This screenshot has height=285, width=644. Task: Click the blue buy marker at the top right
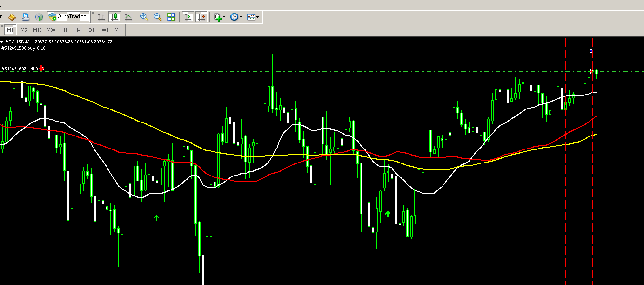click(591, 51)
